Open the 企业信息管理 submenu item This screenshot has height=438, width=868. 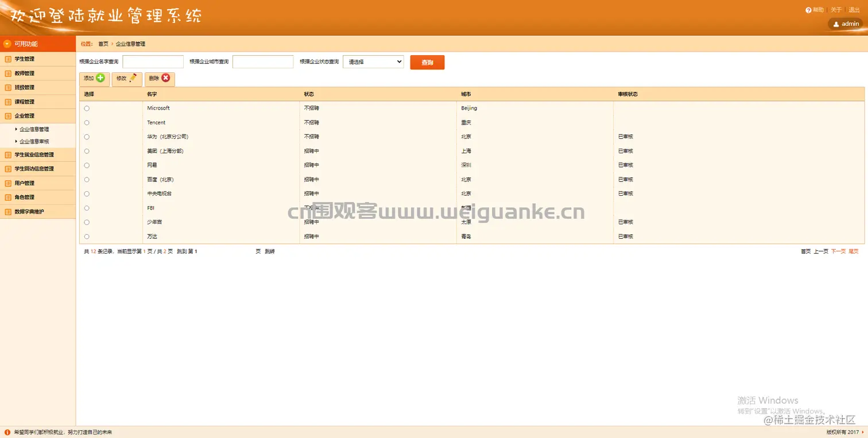(34, 130)
